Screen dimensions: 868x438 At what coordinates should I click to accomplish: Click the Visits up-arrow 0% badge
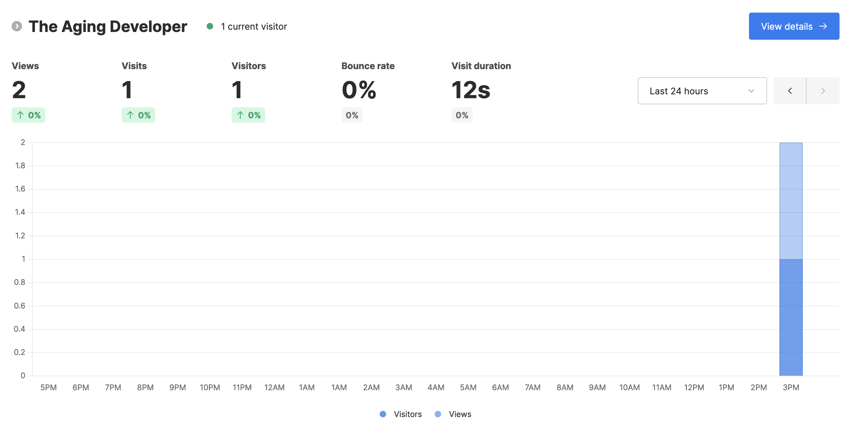click(138, 115)
